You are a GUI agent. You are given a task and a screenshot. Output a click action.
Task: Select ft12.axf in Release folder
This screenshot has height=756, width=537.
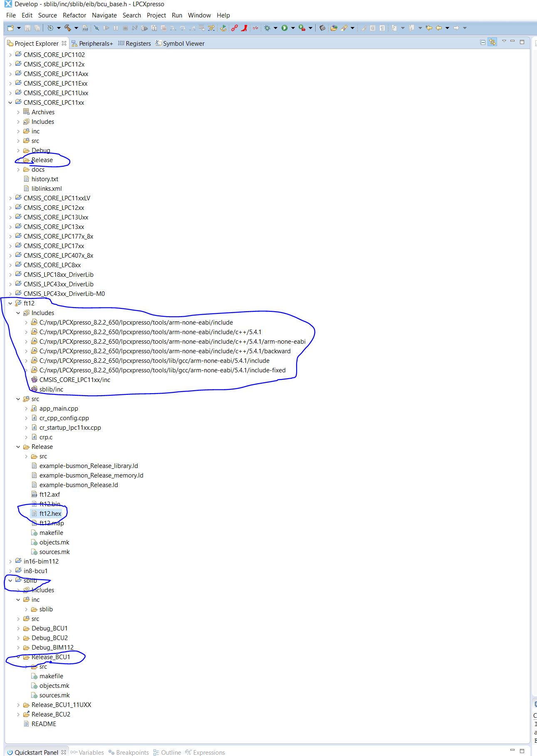(49, 495)
